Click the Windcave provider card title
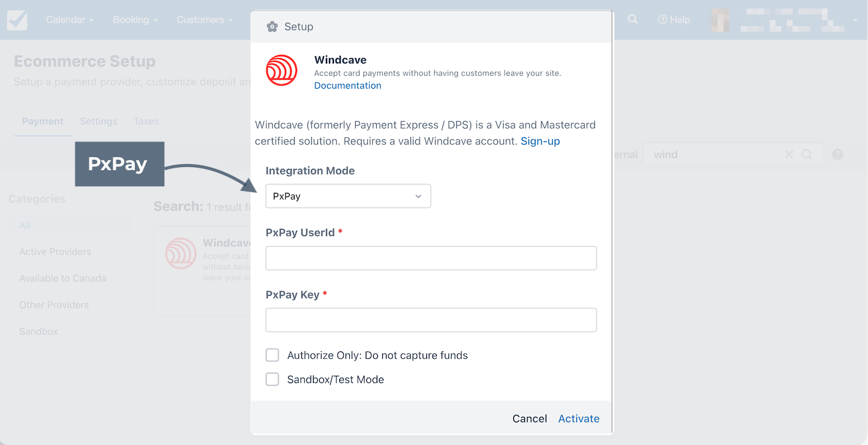Image resolution: width=868 pixels, height=445 pixels. (227, 243)
